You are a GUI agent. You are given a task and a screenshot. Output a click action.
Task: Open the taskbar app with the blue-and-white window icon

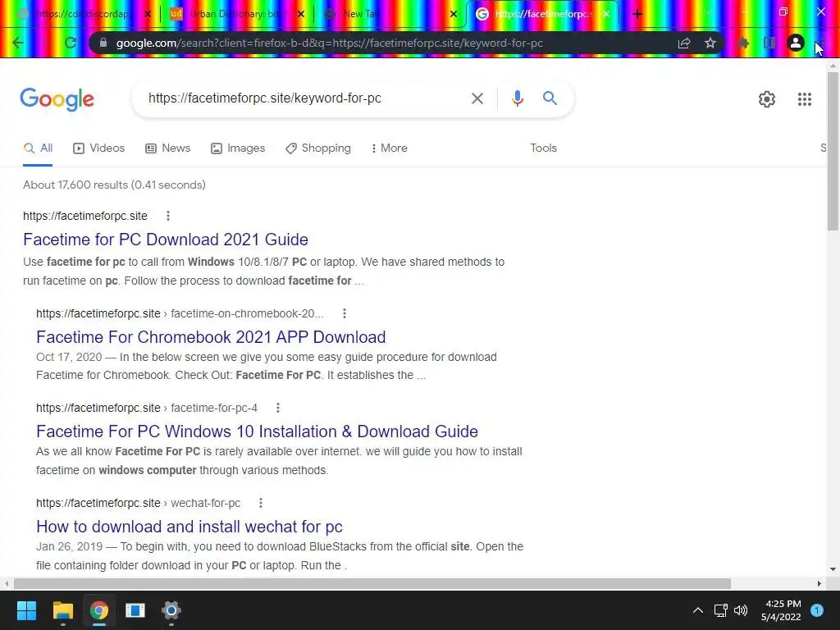[135, 610]
